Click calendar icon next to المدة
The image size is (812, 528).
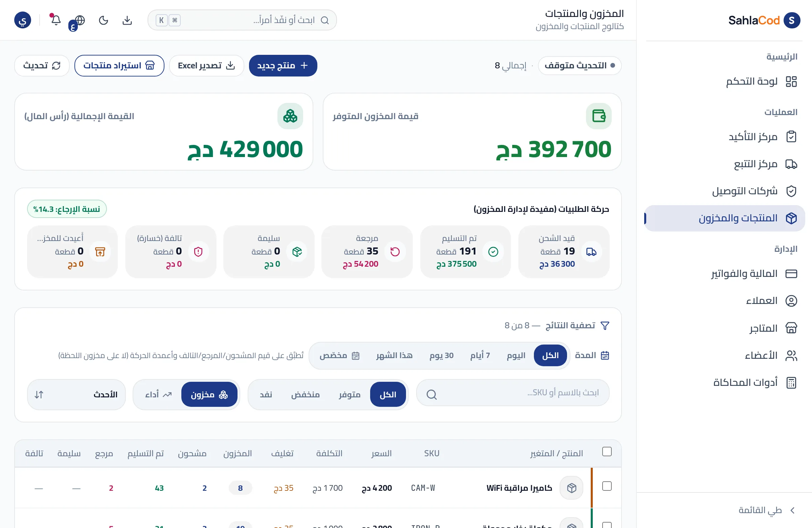[605, 355]
